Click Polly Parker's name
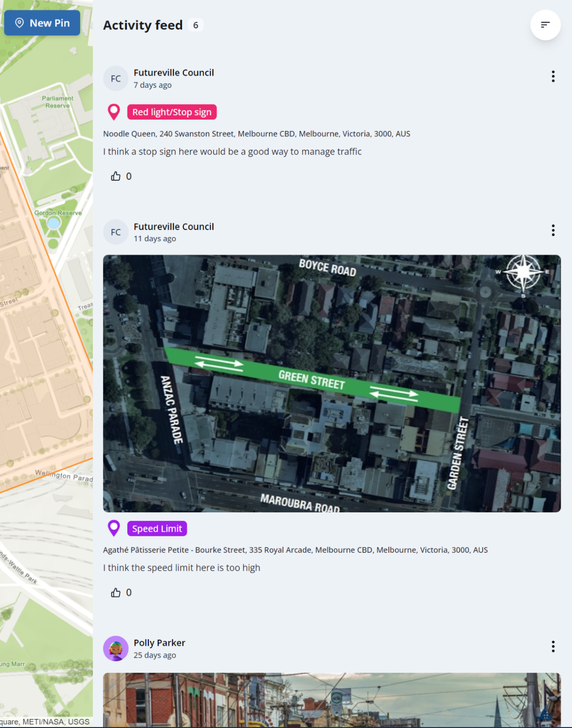Viewport: 572px width, 728px height. pyautogui.click(x=159, y=643)
